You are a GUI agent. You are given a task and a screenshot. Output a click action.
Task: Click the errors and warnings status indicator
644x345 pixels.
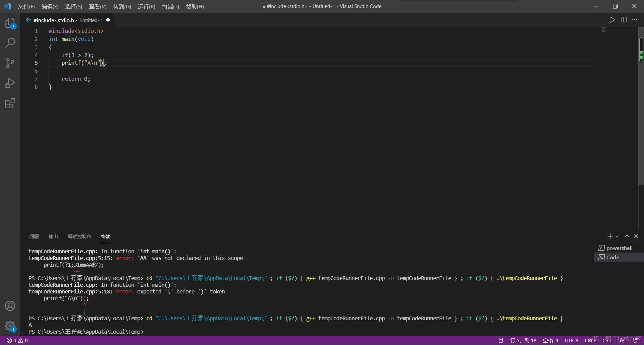[17, 340]
